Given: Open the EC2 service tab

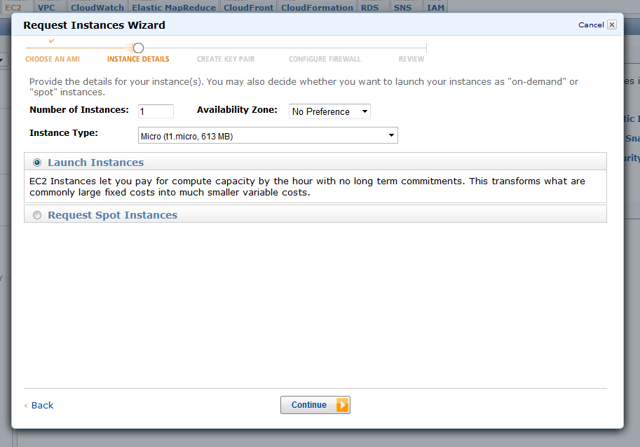Looking at the screenshot, I should [x=13, y=7].
